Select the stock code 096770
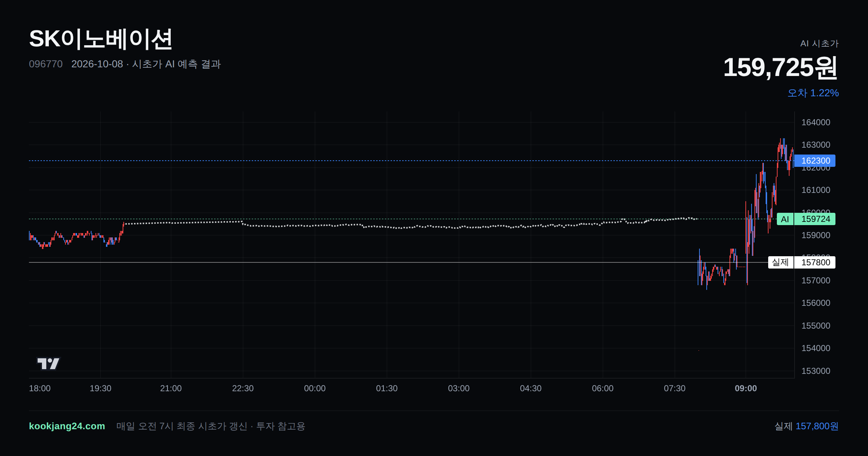 click(x=46, y=64)
